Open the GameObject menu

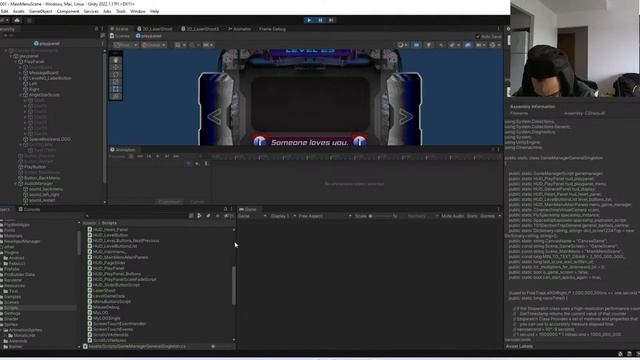click(x=40, y=11)
